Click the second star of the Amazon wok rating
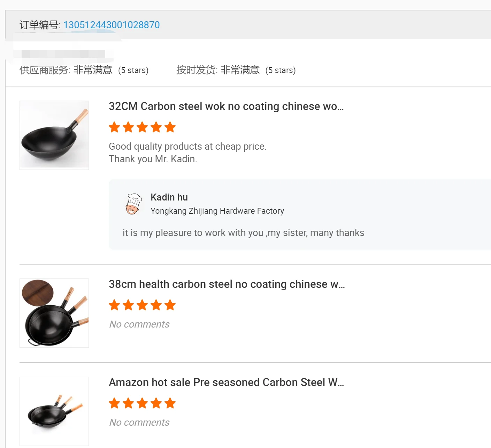The width and height of the screenshot is (491, 448). (x=128, y=403)
